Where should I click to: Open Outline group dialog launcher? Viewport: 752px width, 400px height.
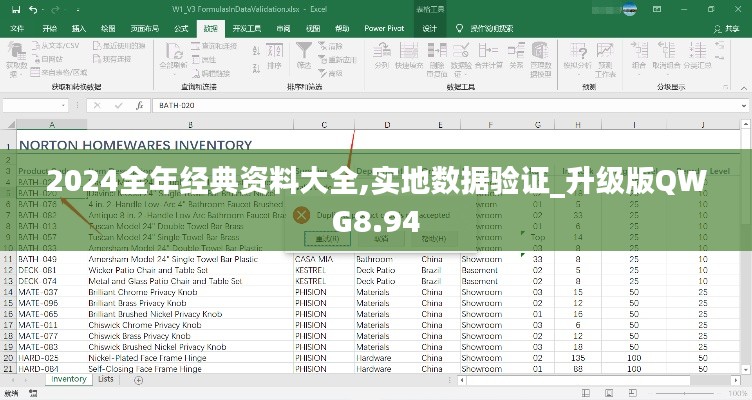[726, 87]
